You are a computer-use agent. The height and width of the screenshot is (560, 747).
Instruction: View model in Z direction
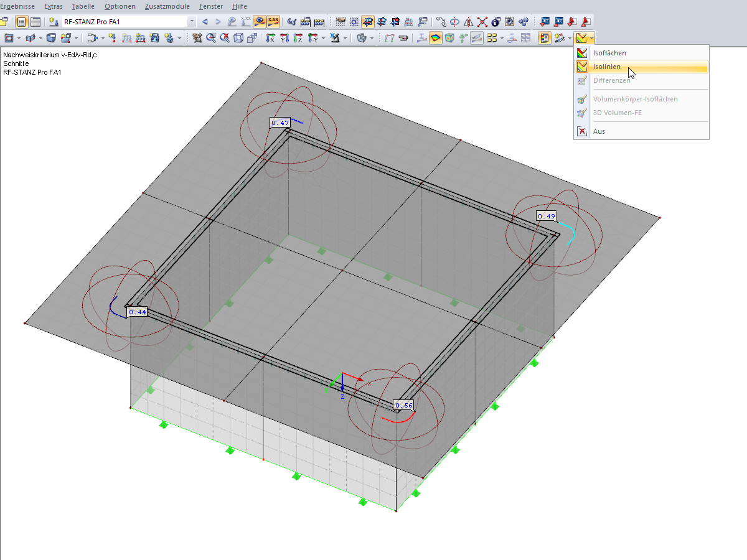point(298,38)
